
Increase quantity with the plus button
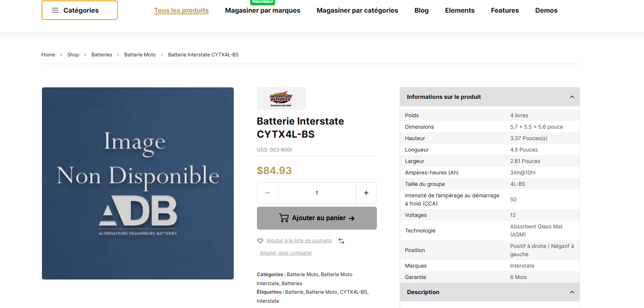click(366, 193)
